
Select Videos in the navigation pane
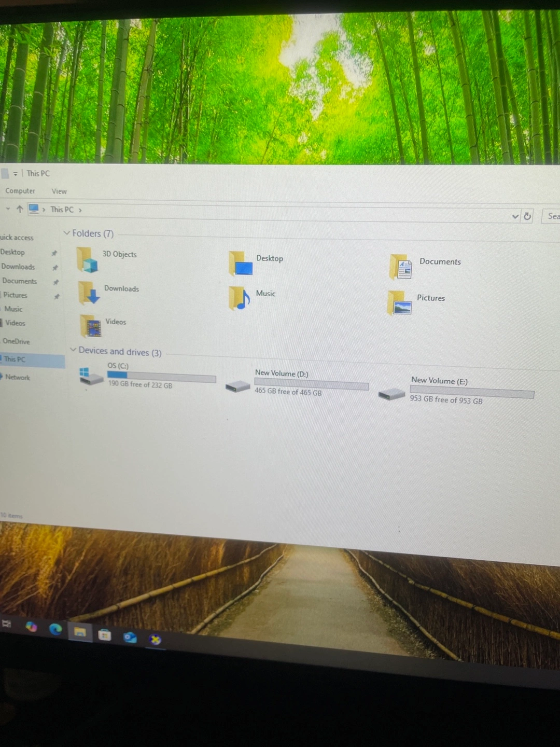point(15,323)
